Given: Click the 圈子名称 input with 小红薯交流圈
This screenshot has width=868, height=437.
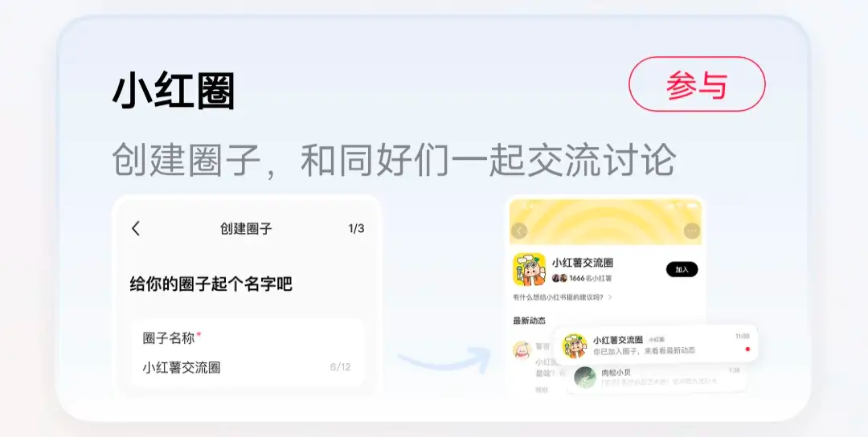Looking at the screenshot, I should point(247,353).
